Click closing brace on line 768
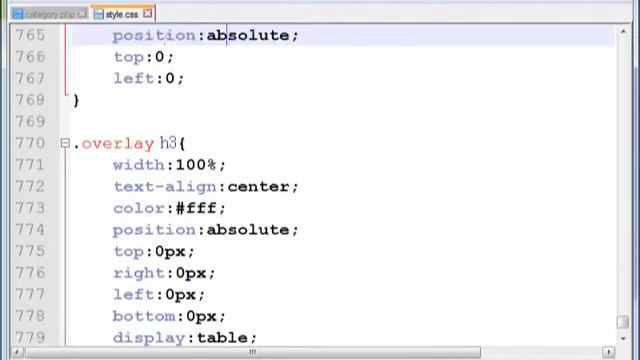Image resolution: width=640 pixels, height=360 pixels. (x=76, y=100)
